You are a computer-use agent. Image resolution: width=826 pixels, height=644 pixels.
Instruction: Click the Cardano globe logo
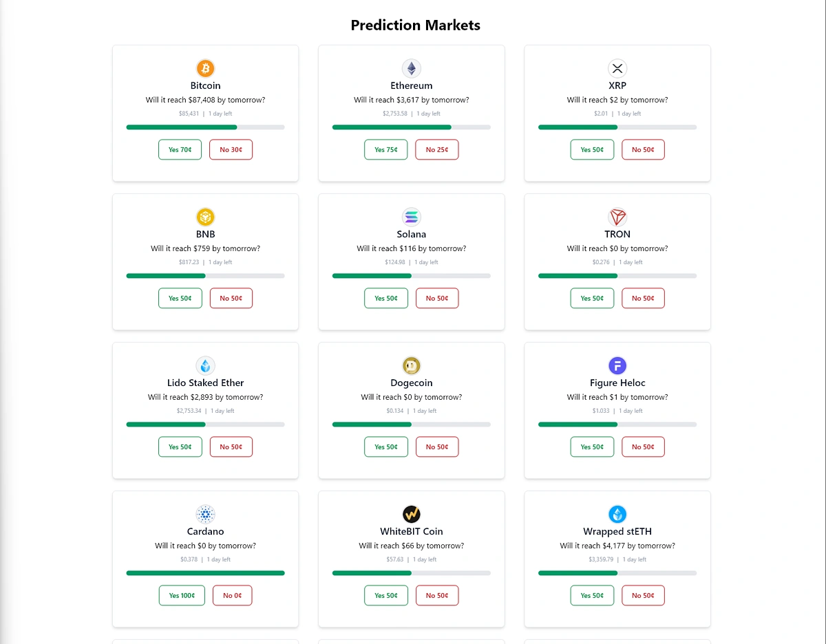coord(205,514)
